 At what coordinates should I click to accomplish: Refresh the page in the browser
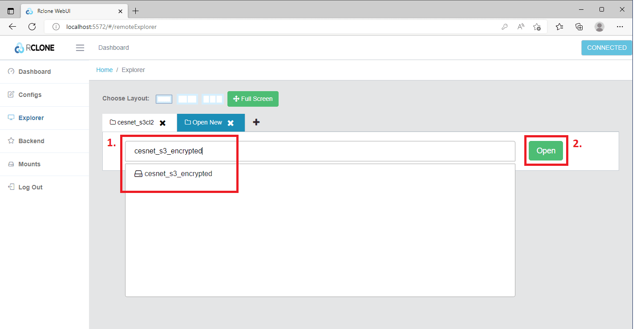[x=32, y=27]
